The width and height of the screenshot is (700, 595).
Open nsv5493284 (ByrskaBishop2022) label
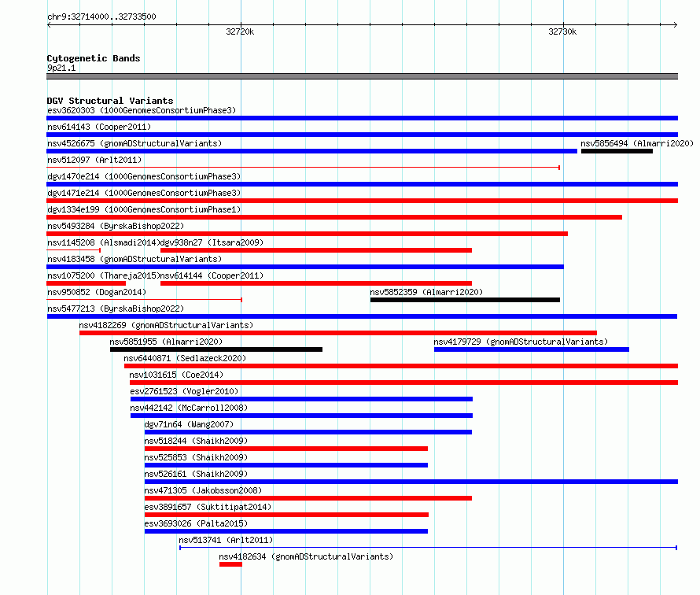[116, 226]
